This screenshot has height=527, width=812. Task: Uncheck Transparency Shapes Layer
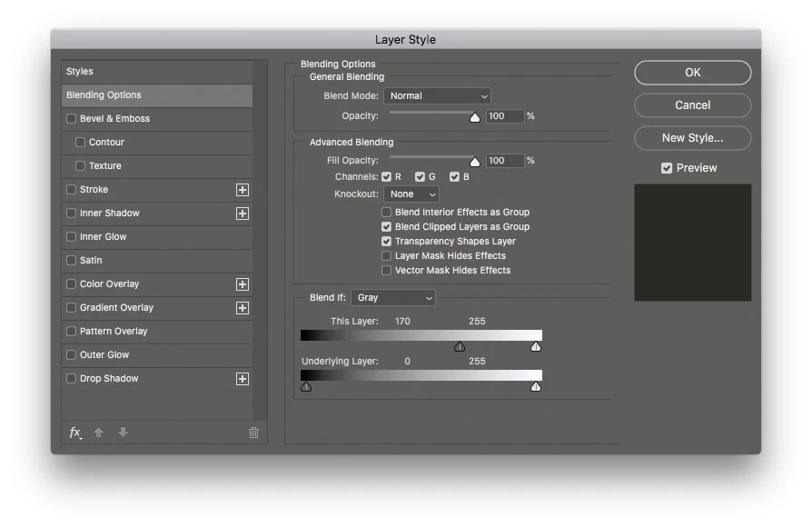[x=386, y=241]
